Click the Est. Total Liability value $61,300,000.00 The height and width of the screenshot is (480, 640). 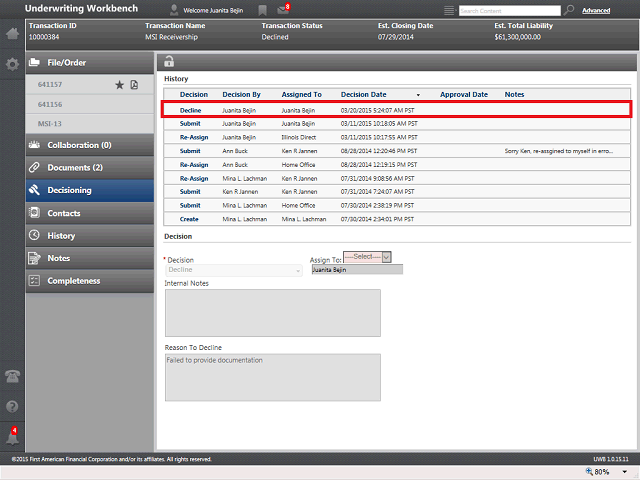coord(518,37)
